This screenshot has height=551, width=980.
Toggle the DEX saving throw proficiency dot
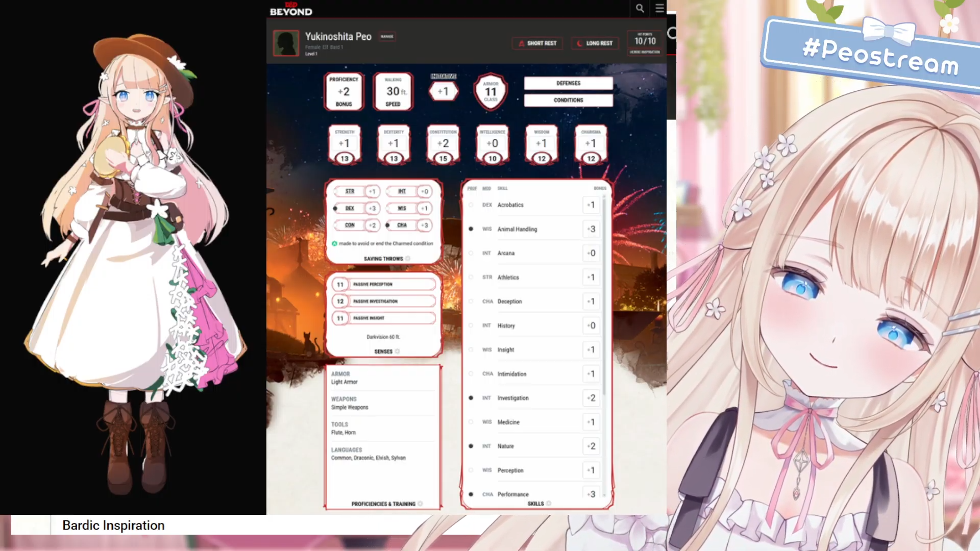tap(335, 208)
